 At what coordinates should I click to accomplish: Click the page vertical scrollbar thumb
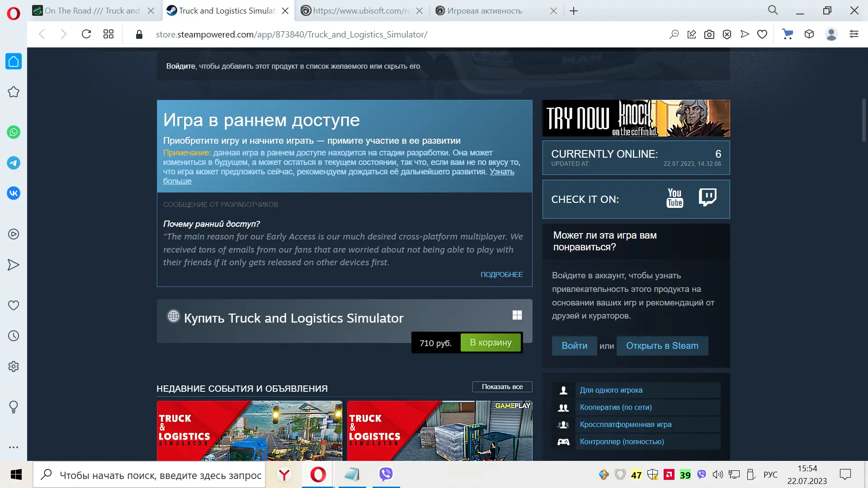tap(863, 121)
